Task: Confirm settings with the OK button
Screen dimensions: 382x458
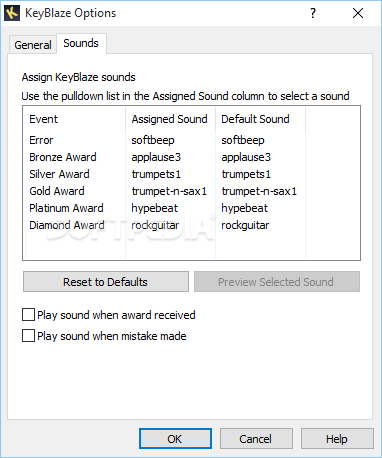Action: click(x=175, y=439)
